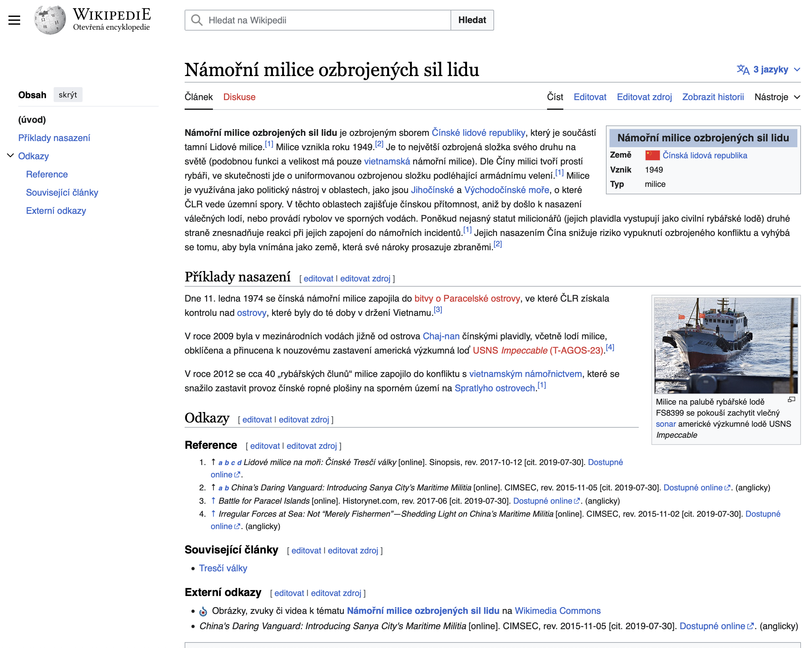This screenshot has height=648, width=812.
Task: Open vietnamským námořnictvem link
Action: (x=525, y=374)
